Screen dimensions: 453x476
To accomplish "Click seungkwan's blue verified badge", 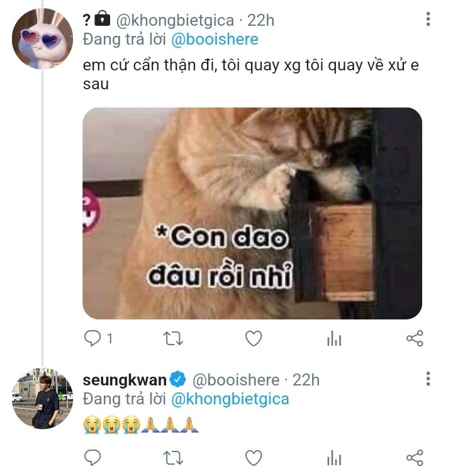I will (x=177, y=379).
